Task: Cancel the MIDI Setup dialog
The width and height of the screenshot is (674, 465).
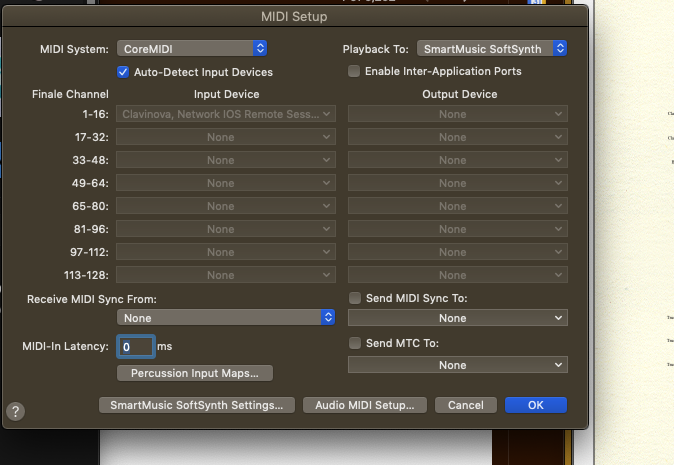Action: pyautogui.click(x=466, y=405)
